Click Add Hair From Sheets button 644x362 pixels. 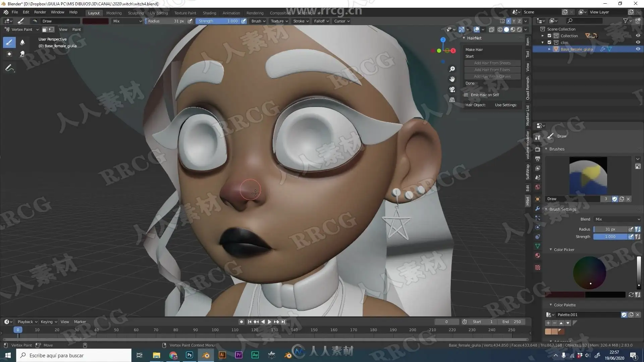tap(492, 63)
